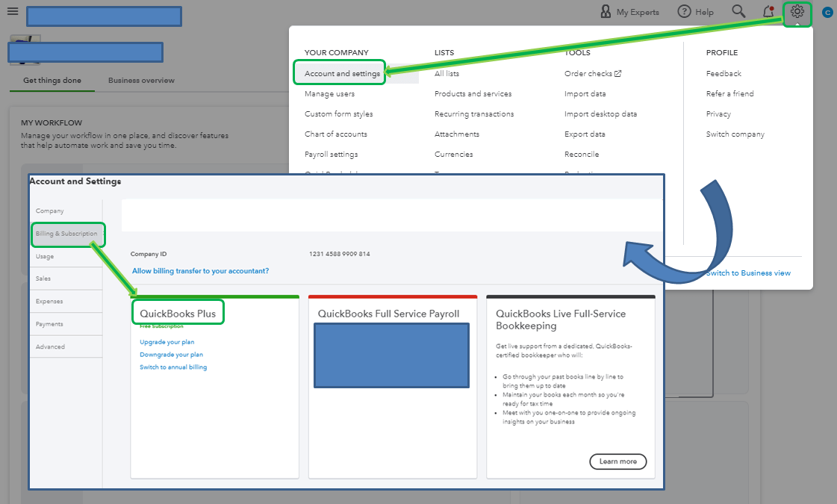This screenshot has width=837, height=504.
Task: Select the Get things done tab
Action: (x=52, y=80)
